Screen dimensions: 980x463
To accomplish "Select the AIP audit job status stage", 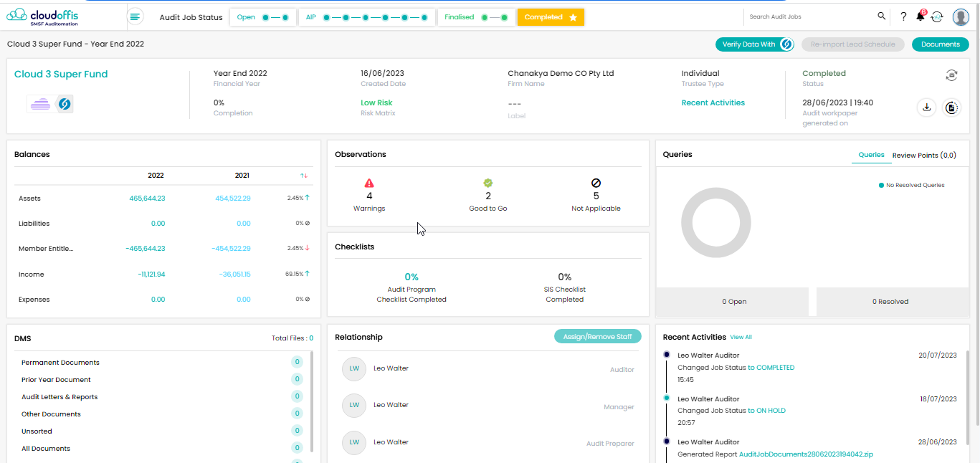I will click(x=366, y=17).
